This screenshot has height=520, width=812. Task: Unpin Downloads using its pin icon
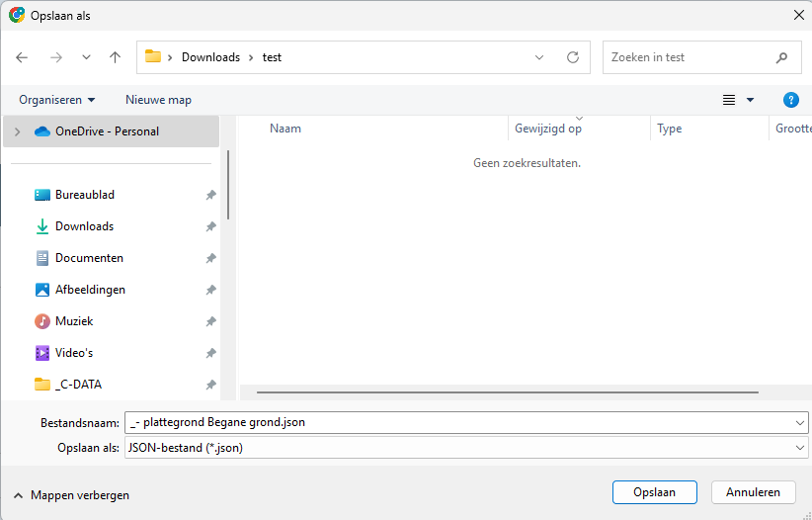point(210,226)
